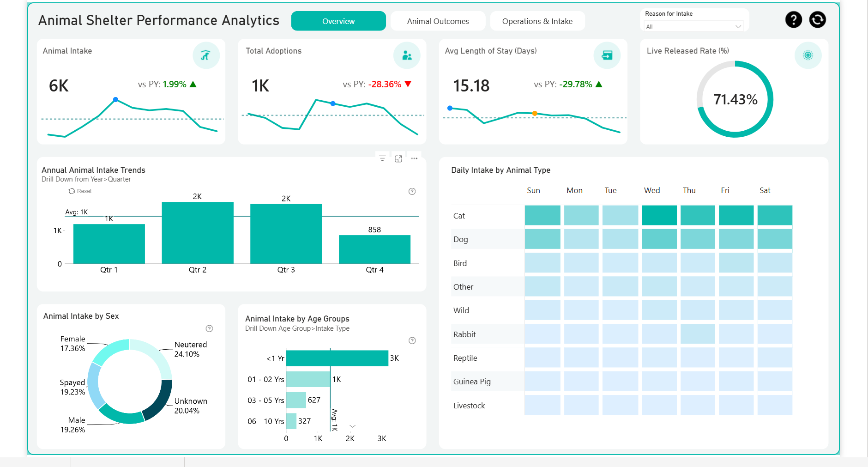Click the help question mark icon in header

coord(793,19)
